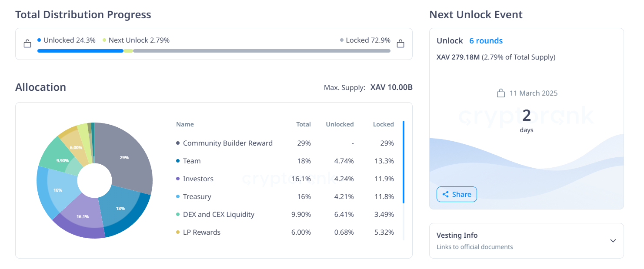Image resolution: width=644 pixels, height=269 pixels.
Task: Click the unlocked padlock icon before the progress bar
Action: point(27,43)
